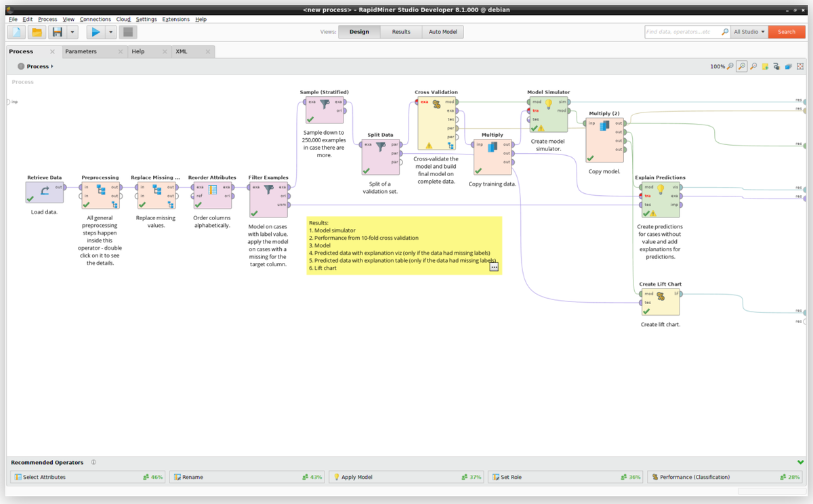Select the Multiply (2) operator
Screen dimensions: 813x504
tap(604, 140)
